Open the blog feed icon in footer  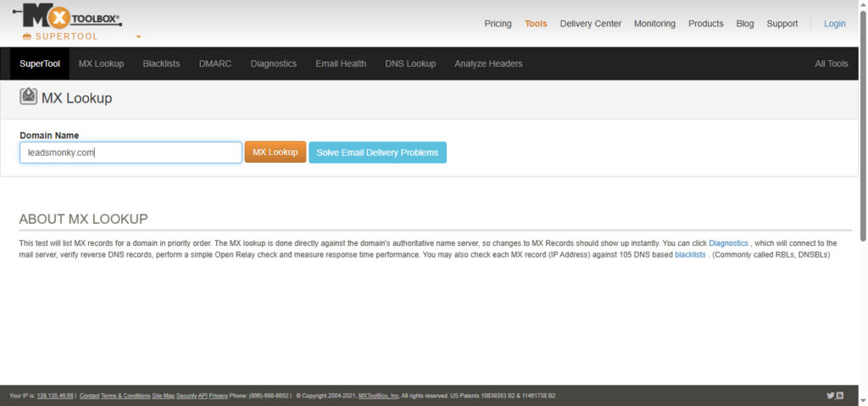coord(840,396)
